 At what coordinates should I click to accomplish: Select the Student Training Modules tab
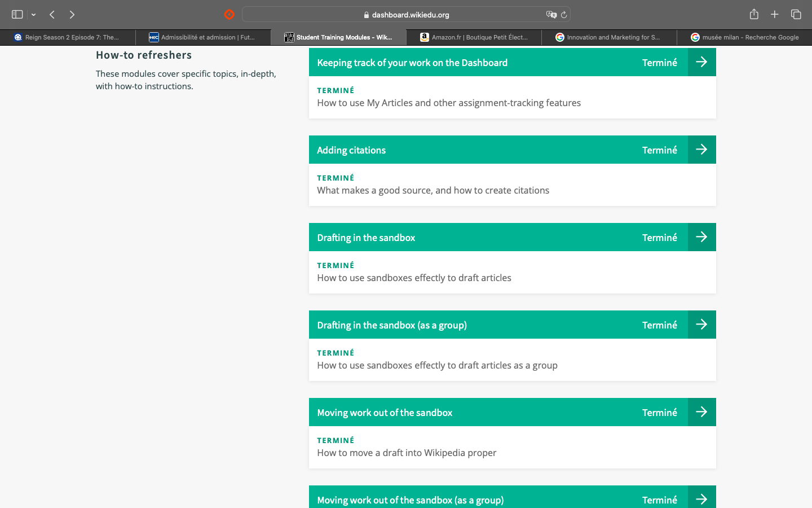338,37
